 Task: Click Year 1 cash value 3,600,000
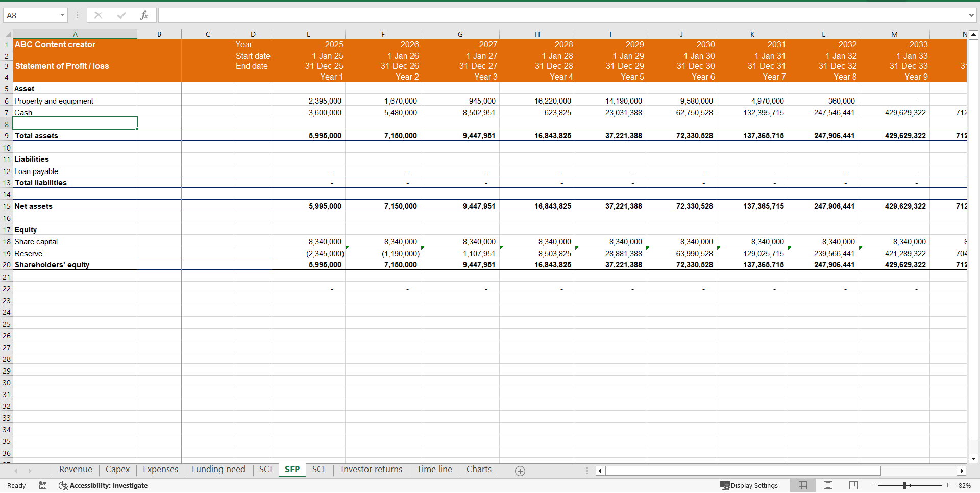(x=308, y=113)
